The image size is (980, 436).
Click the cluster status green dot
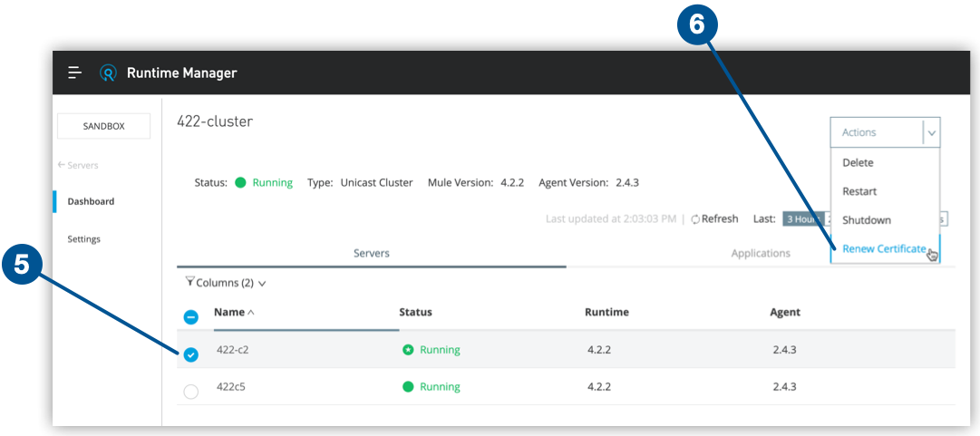coord(240,182)
